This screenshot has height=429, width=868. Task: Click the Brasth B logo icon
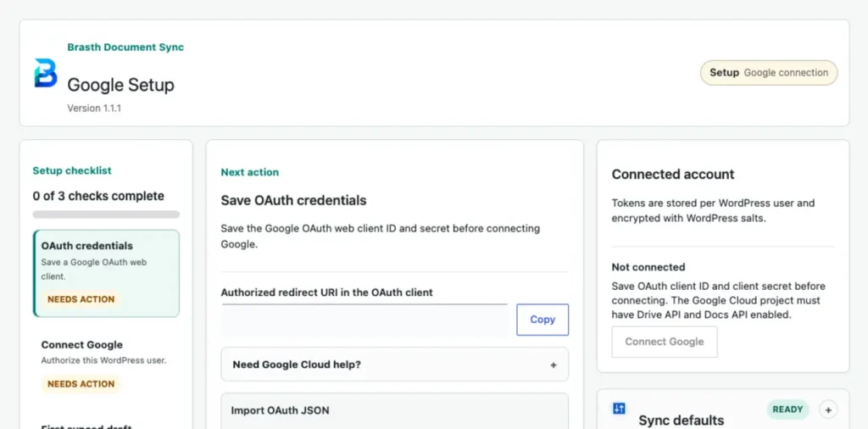[46, 73]
